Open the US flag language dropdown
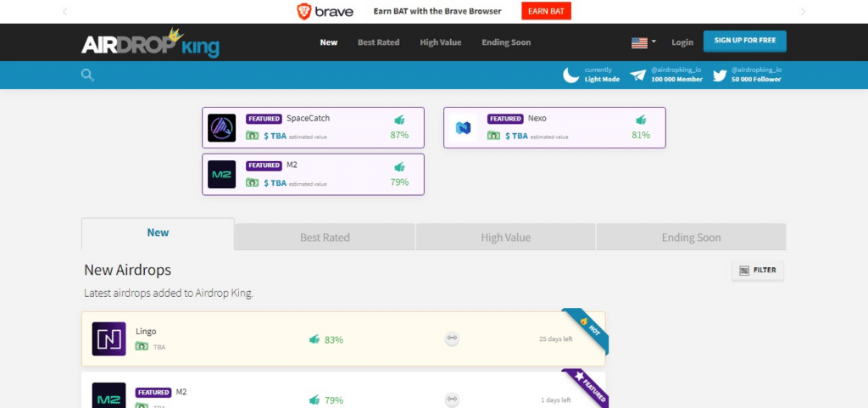The height and width of the screenshot is (408, 868). click(x=643, y=42)
